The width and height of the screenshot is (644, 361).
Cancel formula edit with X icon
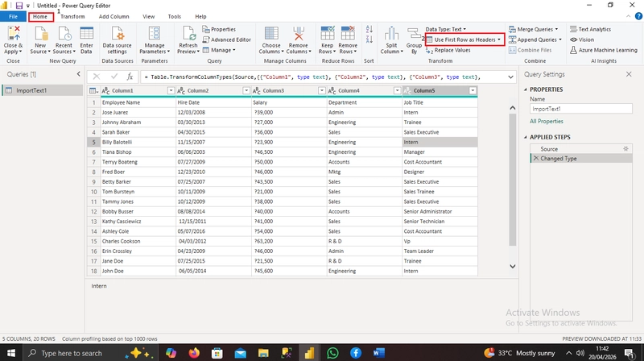tap(96, 77)
